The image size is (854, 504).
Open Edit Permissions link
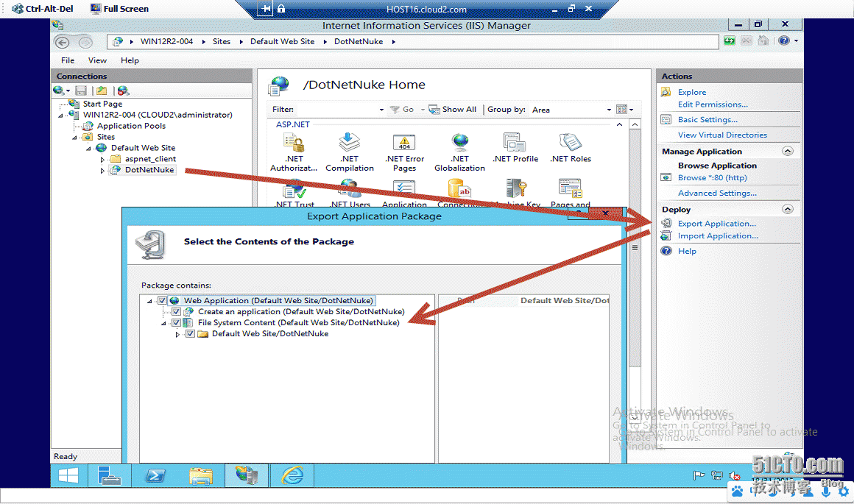click(713, 104)
